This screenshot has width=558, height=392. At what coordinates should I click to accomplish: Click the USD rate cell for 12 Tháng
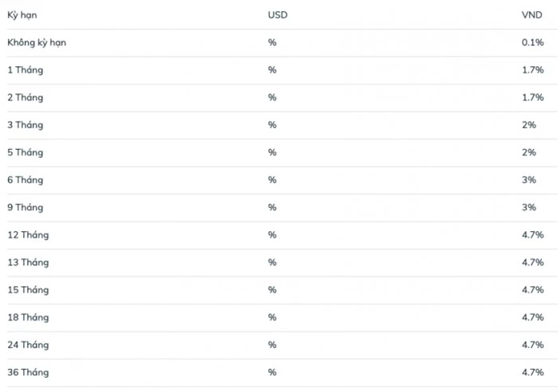272,235
